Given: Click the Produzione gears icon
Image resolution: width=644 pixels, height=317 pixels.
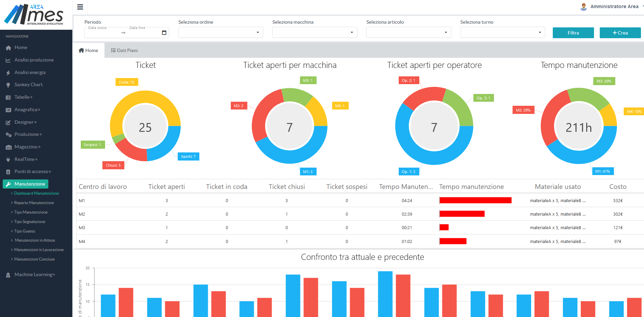Looking at the screenshot, I should point(8,135).
